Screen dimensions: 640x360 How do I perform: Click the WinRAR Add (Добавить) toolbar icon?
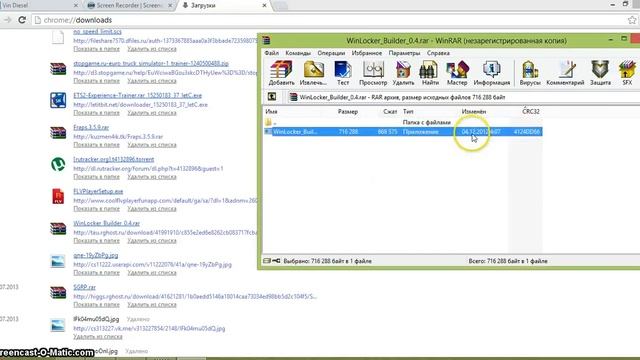point(281,73)
